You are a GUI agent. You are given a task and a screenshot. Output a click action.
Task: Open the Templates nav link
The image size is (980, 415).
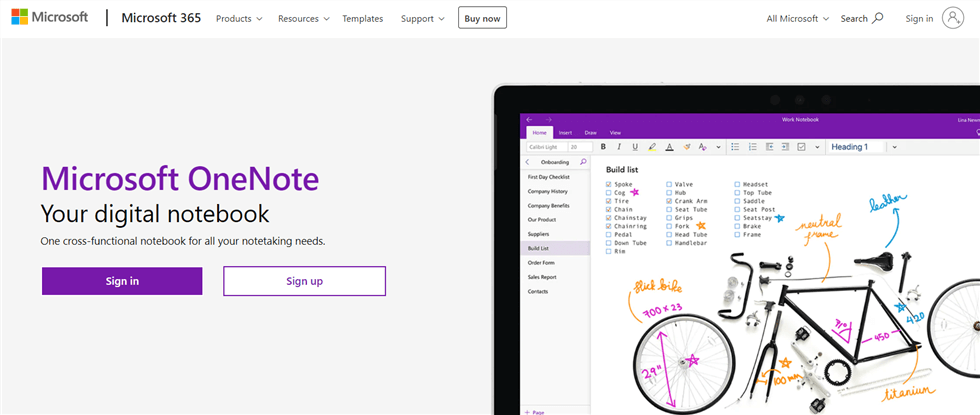362,19
